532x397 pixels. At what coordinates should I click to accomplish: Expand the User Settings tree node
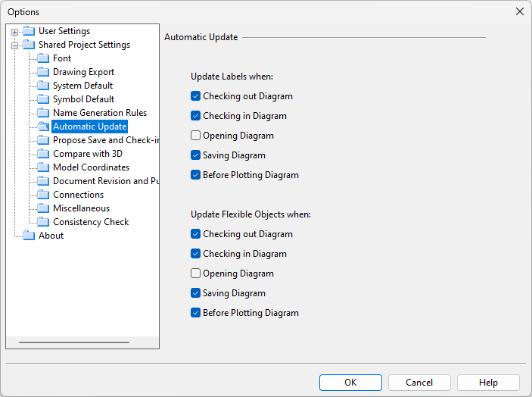click(14, 32)
